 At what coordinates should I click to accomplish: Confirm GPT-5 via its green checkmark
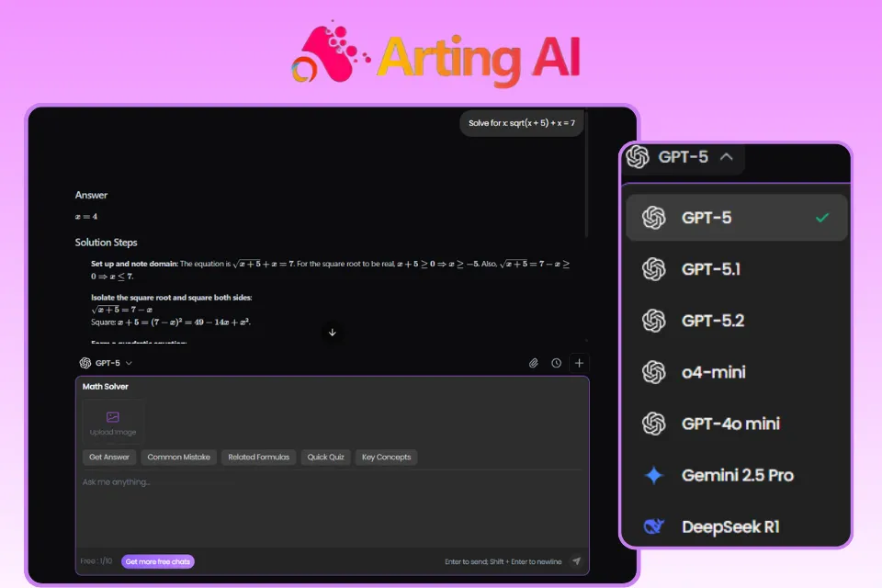pos(824,218)
